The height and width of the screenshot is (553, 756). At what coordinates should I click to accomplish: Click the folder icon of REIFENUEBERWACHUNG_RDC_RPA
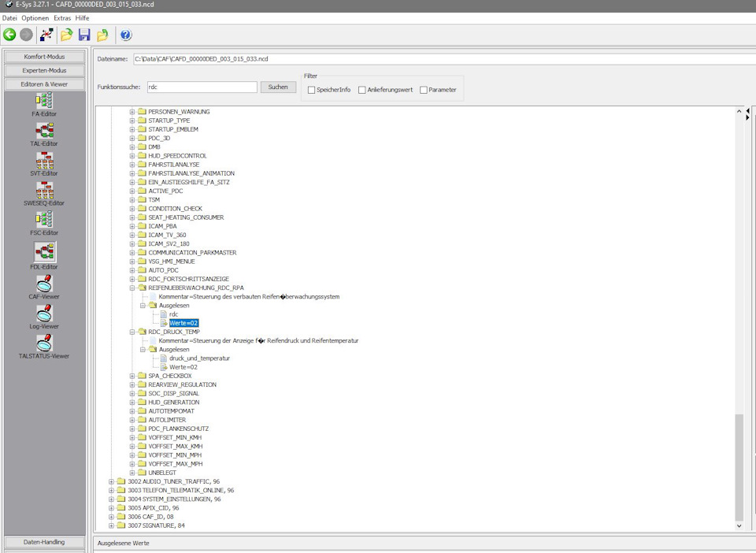click(143, 288)
